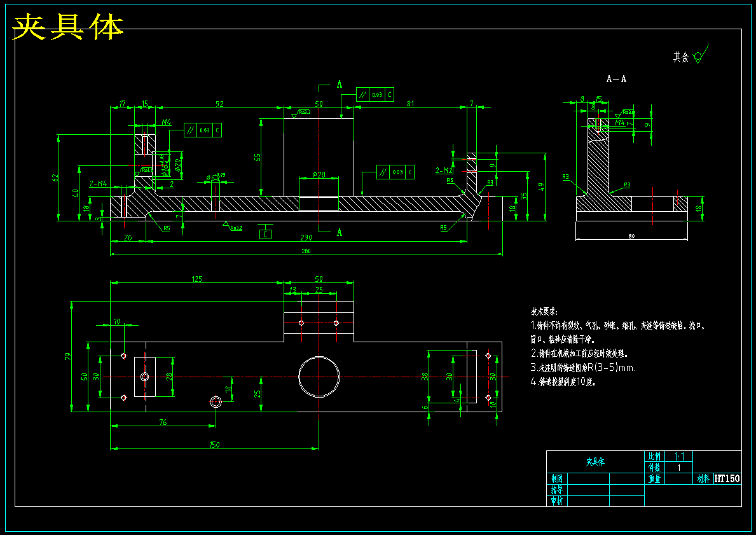
Task: Click the green roughness symbol beside 其余
Action: [701, 54]
